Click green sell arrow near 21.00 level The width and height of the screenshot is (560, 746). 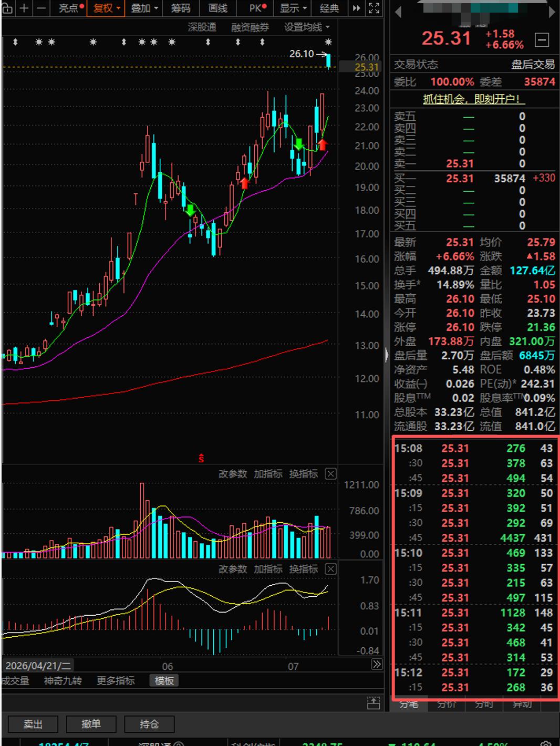298,144
